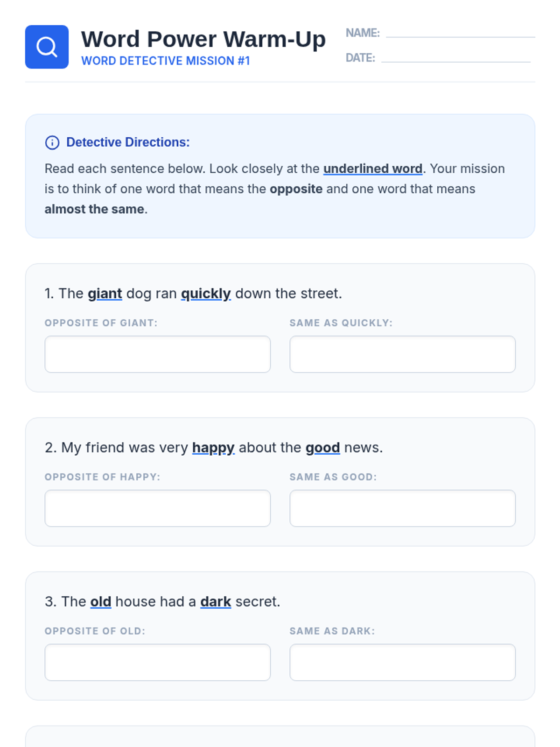
Task: Click the Word Power Warm-Up title
Action: [203, 39]
